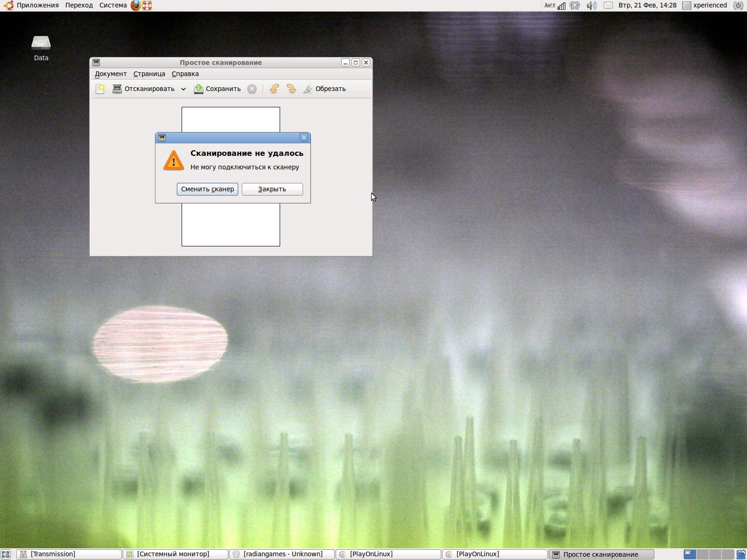This screenshot has height=560, width=747.
Task: Open the volume control in system tray
Action: pos(592,6)
